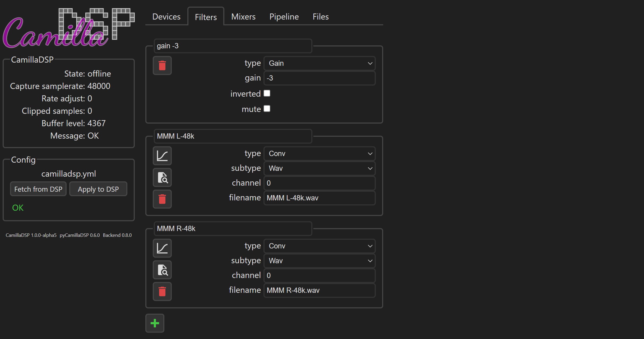Plot the MMM L-48k filter response
This screenshot has height=339, width=644.
(x=162, y=156)
